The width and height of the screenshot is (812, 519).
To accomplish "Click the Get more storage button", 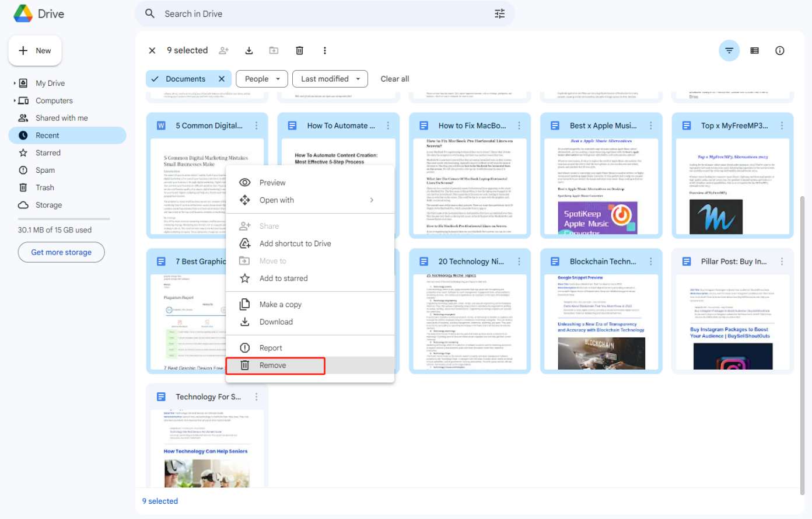I will point(61,253).
